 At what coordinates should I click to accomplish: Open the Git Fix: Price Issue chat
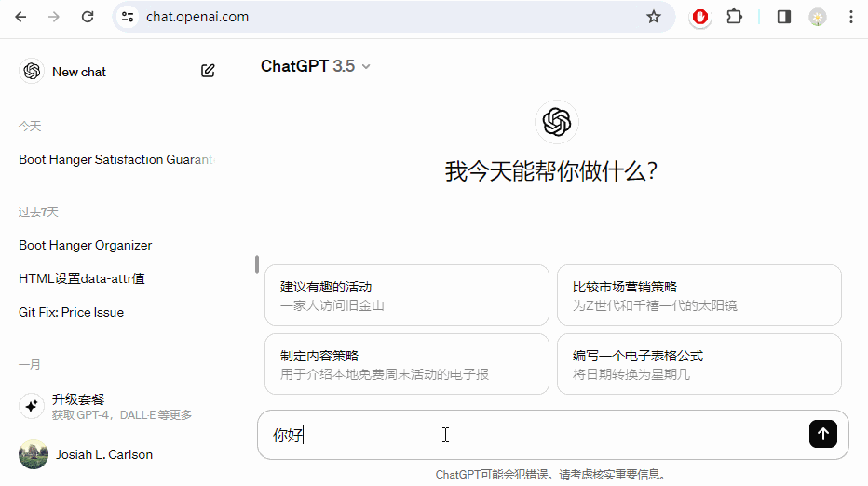(x=72, y=313)
